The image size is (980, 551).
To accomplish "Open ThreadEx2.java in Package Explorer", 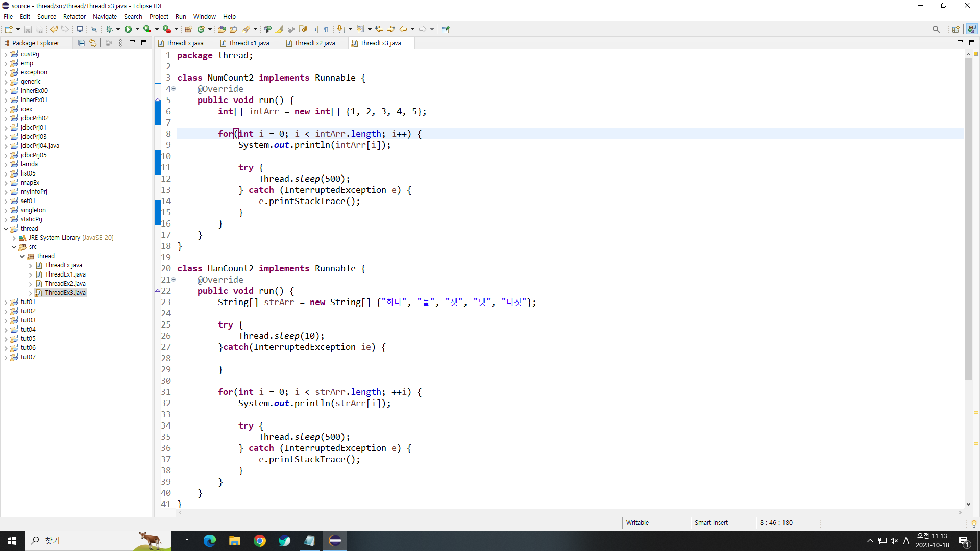I will pyautogui.click(x=65, y=284).
